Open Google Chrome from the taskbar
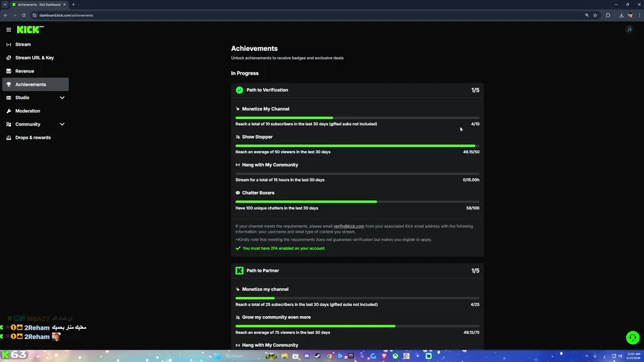This screenshot has height=362, width=644. 329,356
